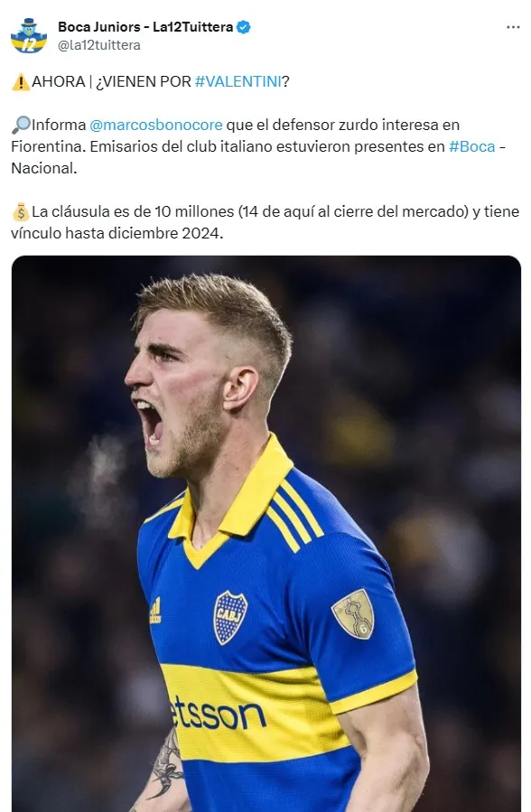The image size is (531, 812).
Task: Click the gold sleeve badge on the jersey
Action: [353, 613]
